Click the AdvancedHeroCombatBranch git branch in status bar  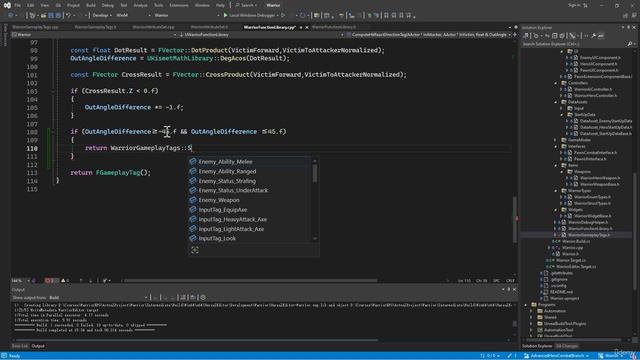[x=557, y=356]
